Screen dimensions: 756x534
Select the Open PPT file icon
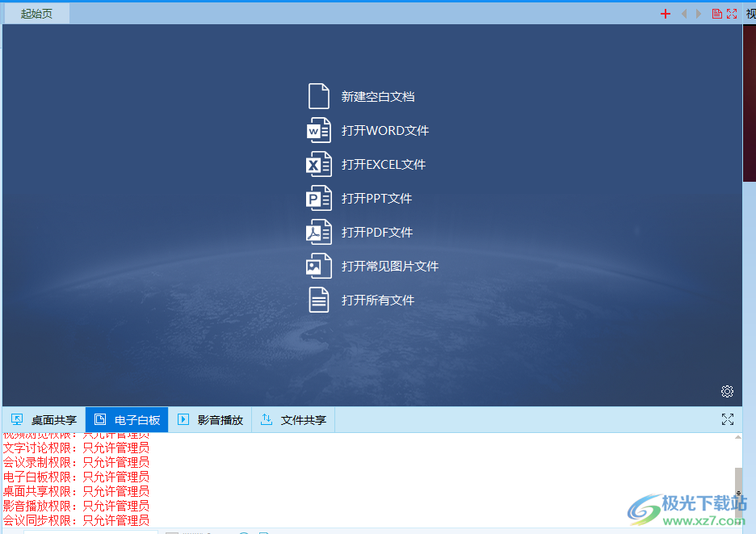[319, 198]
